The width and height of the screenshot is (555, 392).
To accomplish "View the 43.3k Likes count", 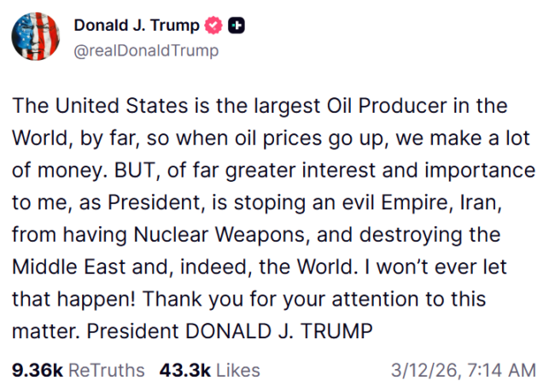I will click(184, 371).
